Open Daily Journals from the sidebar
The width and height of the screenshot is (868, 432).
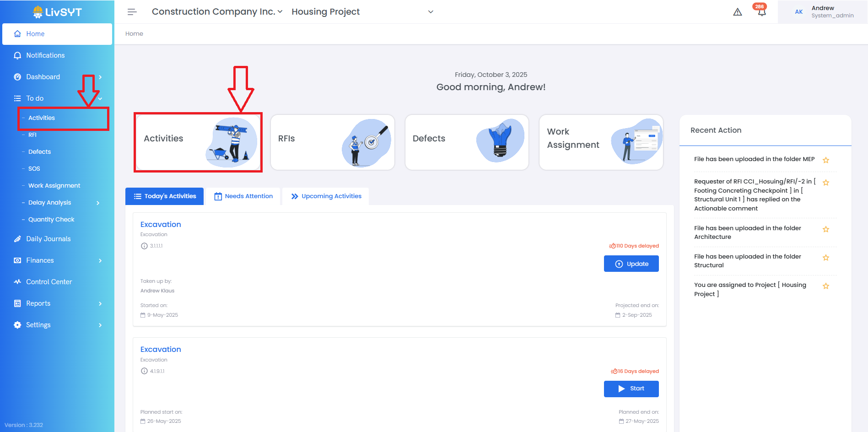click(x=48, y=239)
